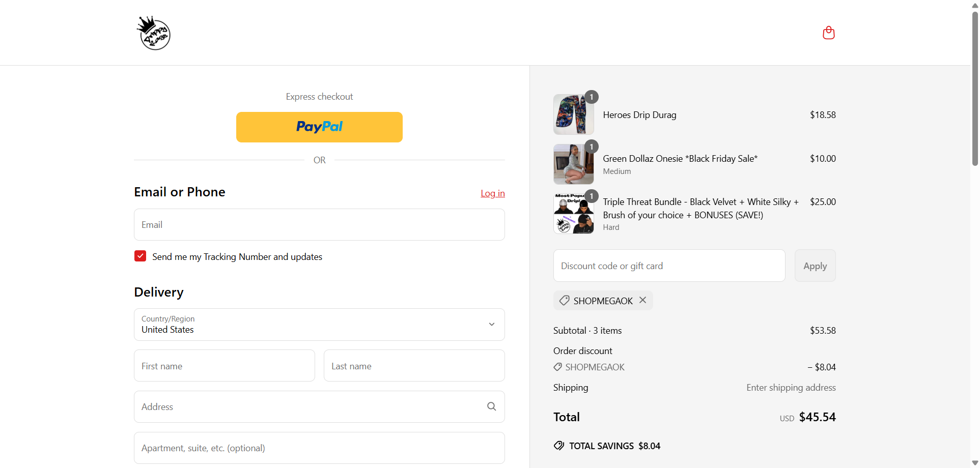Remove the SHOPMEGAOK discount tag
Screen dimensions: 980x468
642,300
